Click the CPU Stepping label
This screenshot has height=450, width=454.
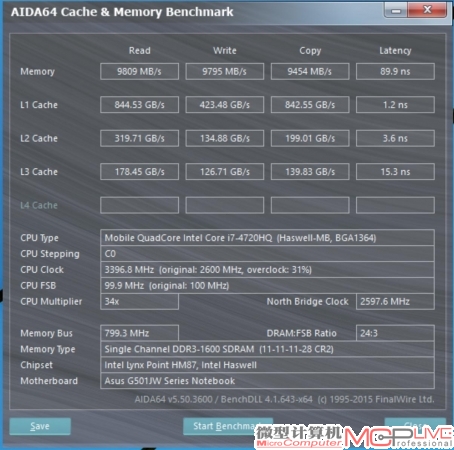point(50,254)
